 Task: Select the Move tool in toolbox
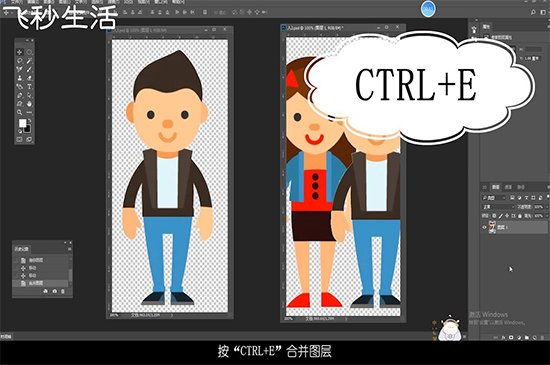point(19,52)
